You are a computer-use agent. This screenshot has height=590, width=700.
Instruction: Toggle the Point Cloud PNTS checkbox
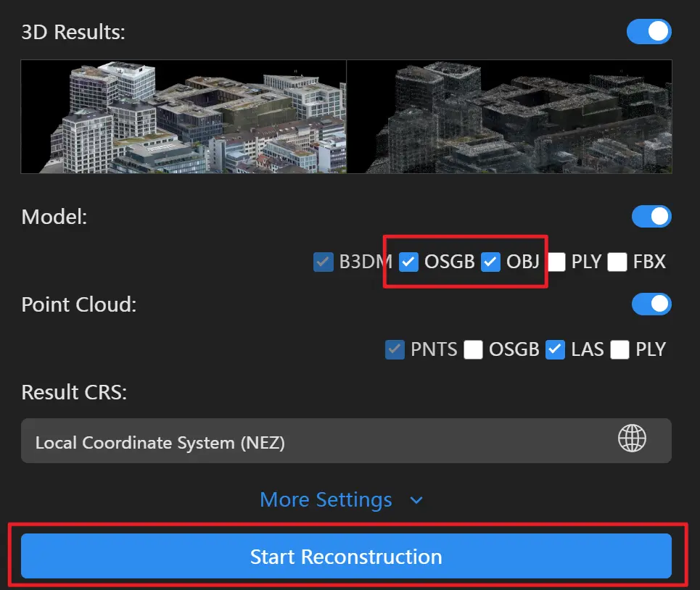395,350
